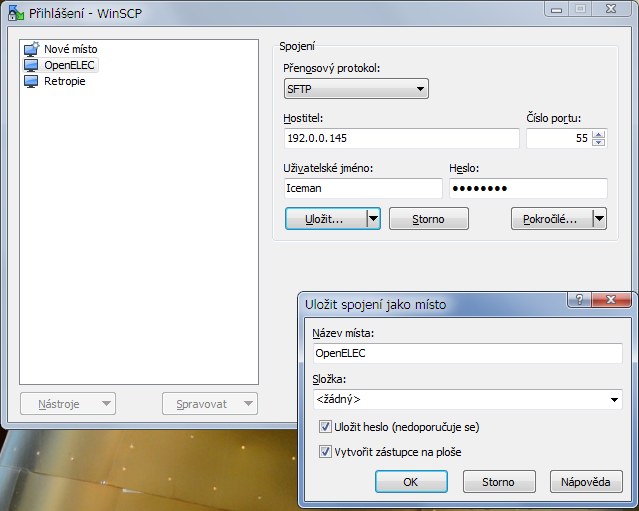Click the Uživatelské jméno field
This screenshot has width=639, height=511.
coord(362,188)
